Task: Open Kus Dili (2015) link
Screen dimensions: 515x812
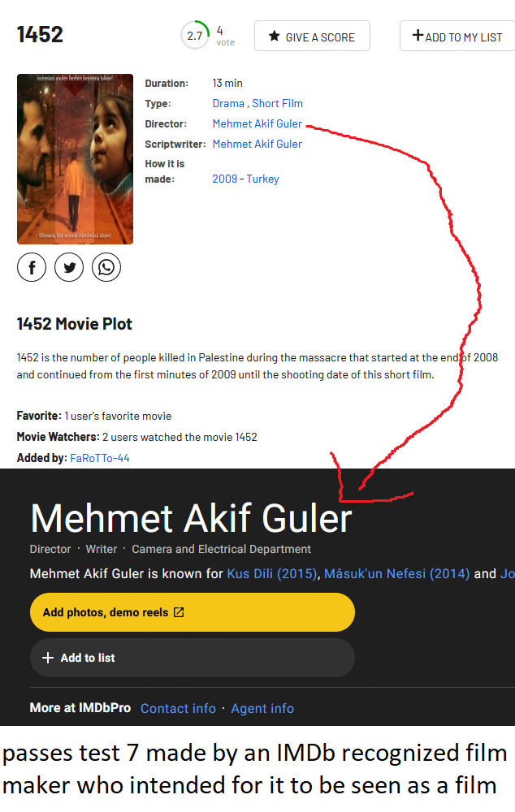Action: 272,574
